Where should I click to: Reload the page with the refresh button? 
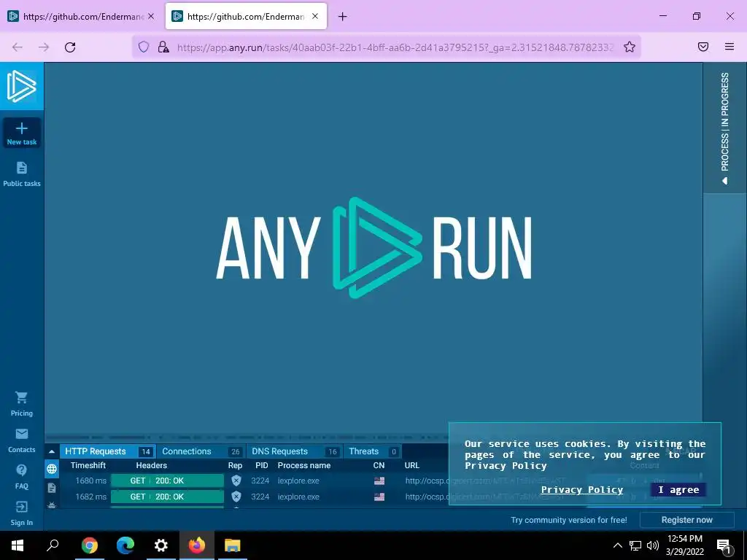coord(70,47)
